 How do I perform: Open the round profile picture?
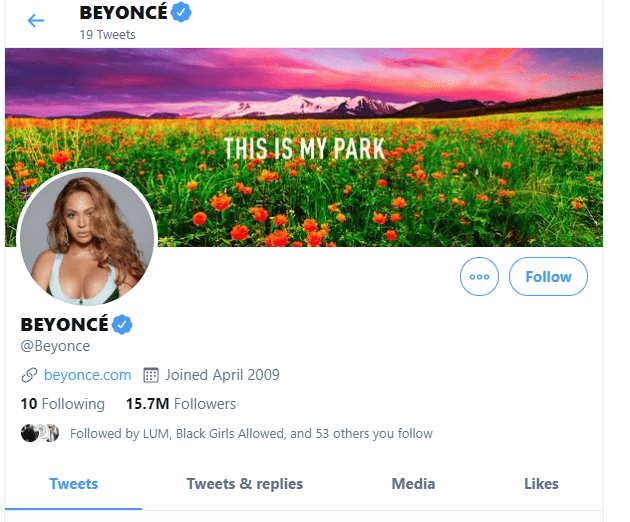point(87,240)
